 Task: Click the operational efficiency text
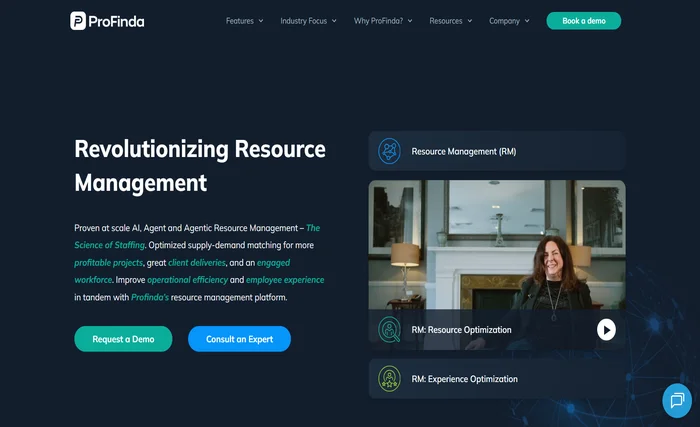click(x=188, y=280)
